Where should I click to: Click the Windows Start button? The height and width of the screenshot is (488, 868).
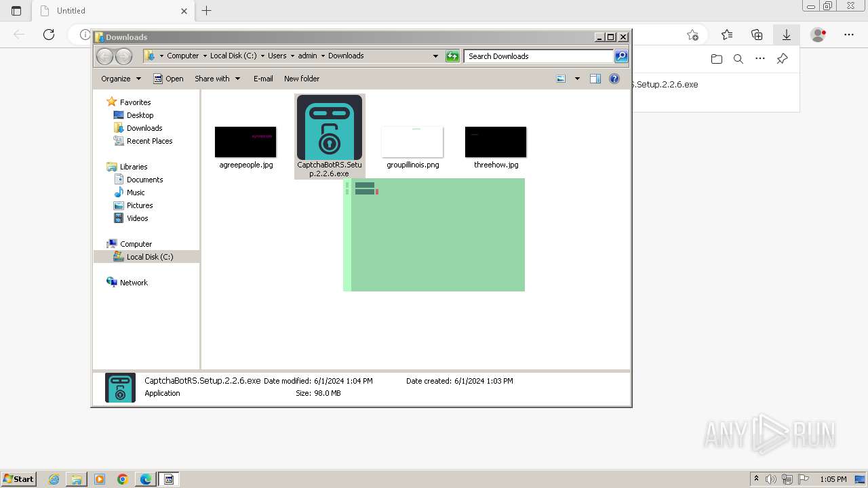tap(19, 479)
